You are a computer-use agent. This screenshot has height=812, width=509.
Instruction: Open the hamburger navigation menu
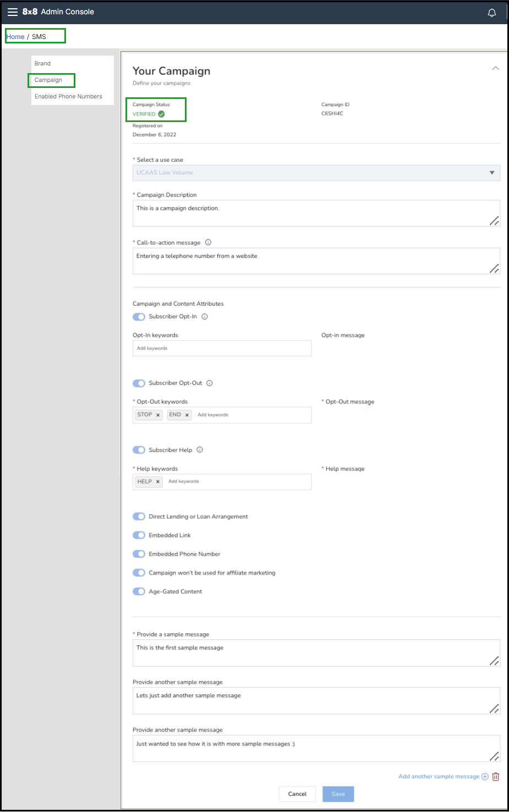12,12
